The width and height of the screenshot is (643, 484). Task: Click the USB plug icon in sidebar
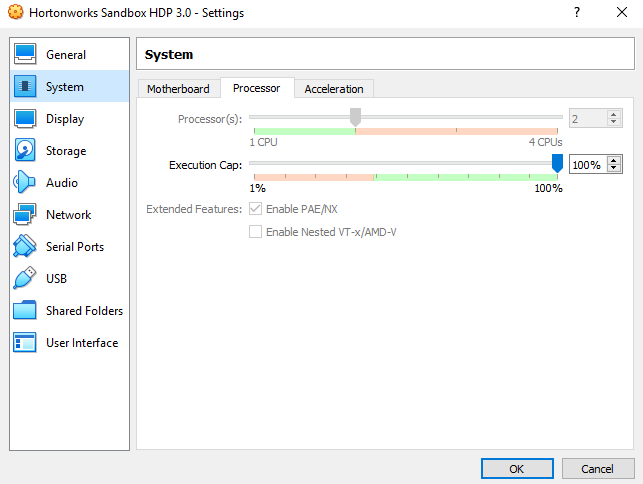tap(25, 278)
